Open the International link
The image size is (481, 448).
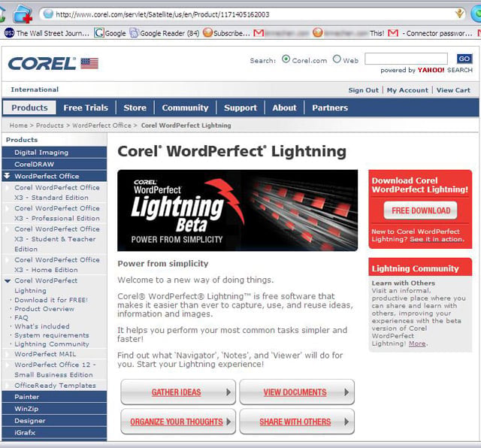click(35, 89)
